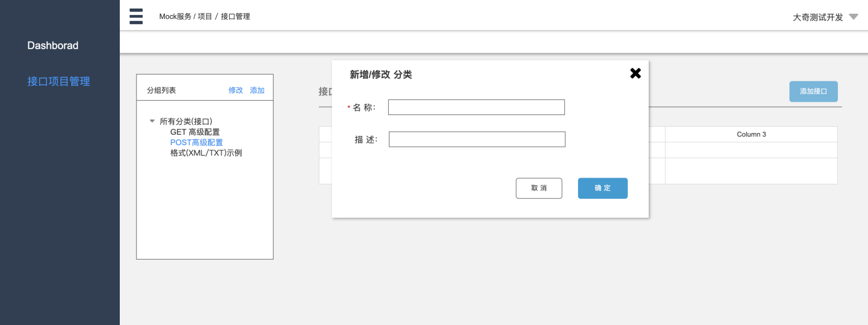Close the 新增/修改 分类 dialog with X

pos(635,73)
